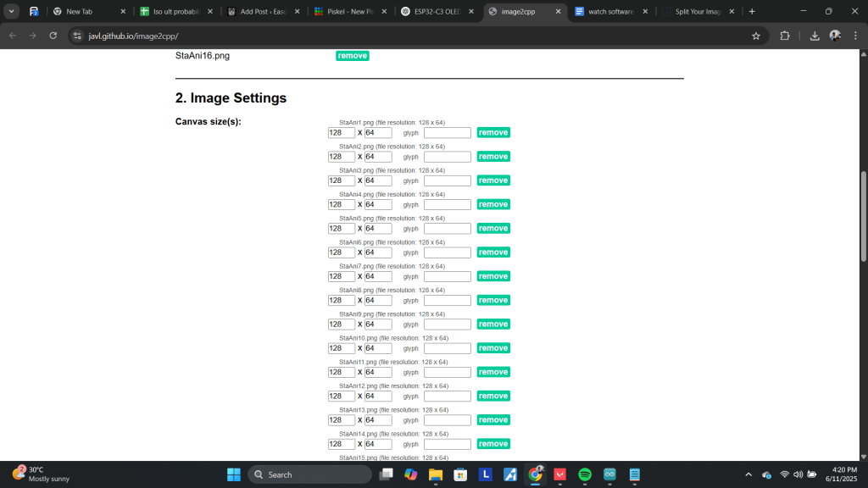Image resolution: width=868 pixels, height=488 pixels.
Task: Click the Windows Start button
Action: point(232,474)
